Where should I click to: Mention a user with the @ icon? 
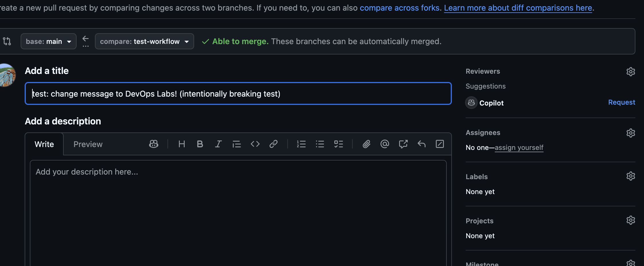tap(385, 144)
